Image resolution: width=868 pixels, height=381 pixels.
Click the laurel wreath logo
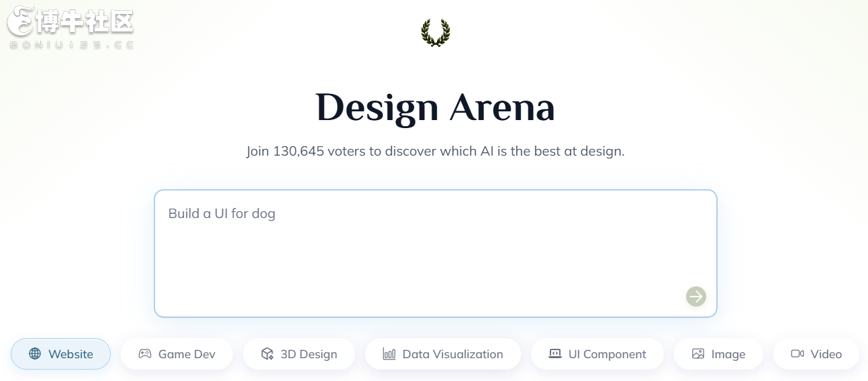(x=436, y=33)
